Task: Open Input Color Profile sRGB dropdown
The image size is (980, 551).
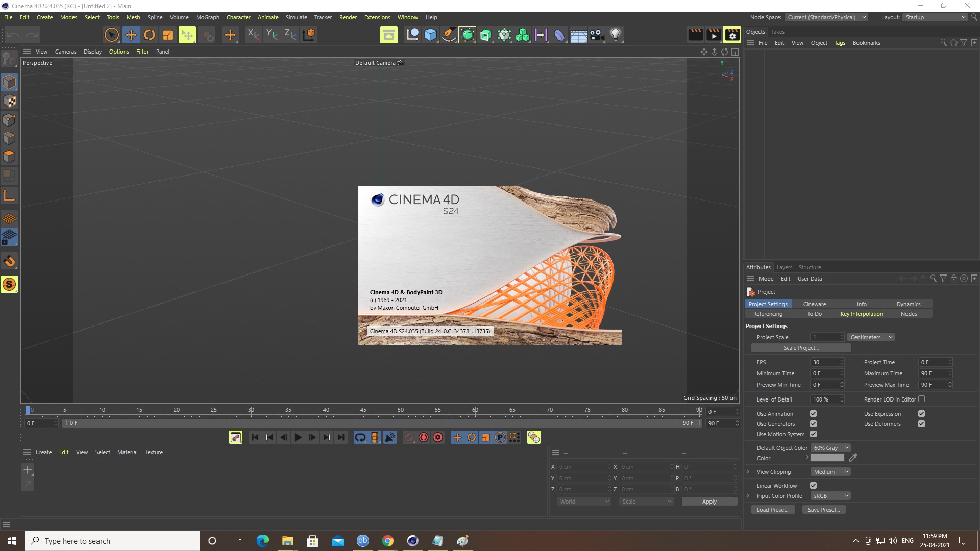Action: coord(830,496)
